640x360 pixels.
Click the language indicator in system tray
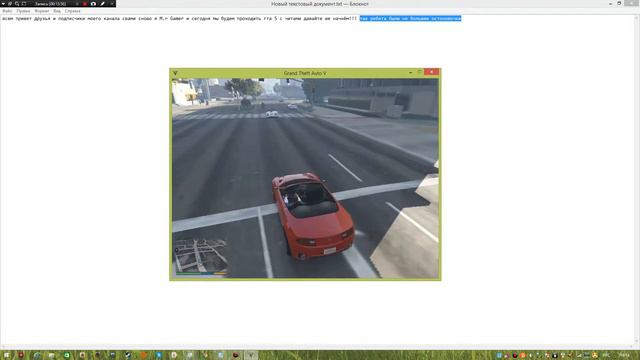[606, 356]
